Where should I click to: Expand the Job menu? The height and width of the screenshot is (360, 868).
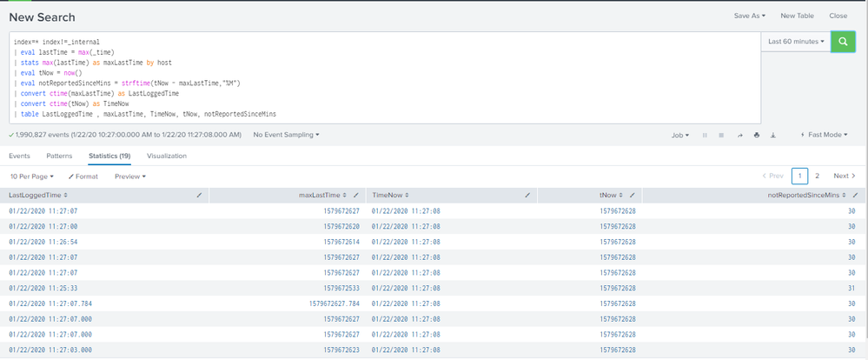pyautogui.click(x=679, y=135)
